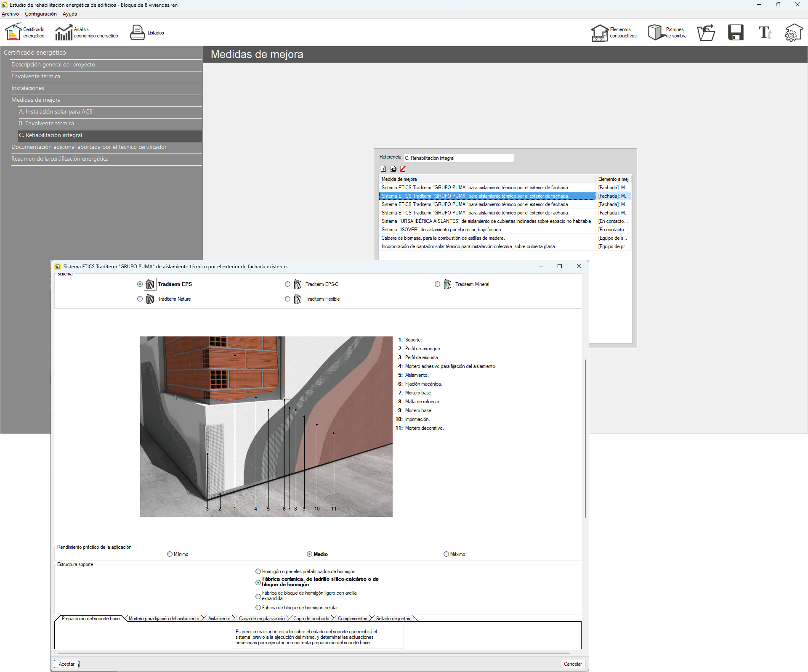Open the B. Envolvente térmica tree item
The width and height of the screenshot is (808, 672).
tap(46, 123)
